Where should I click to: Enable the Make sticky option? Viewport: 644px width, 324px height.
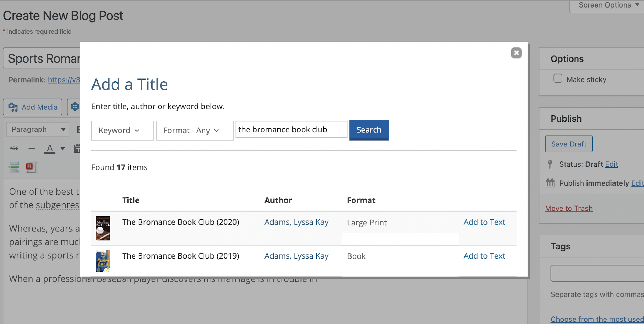point(557,78)
